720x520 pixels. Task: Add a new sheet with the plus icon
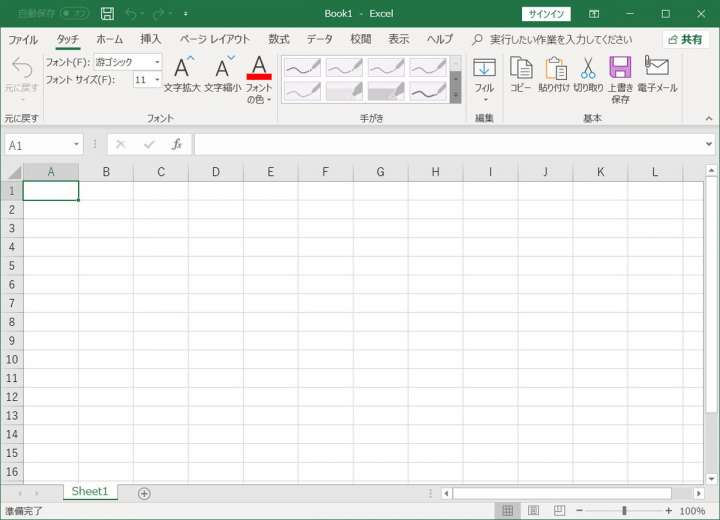pos(144,493)
